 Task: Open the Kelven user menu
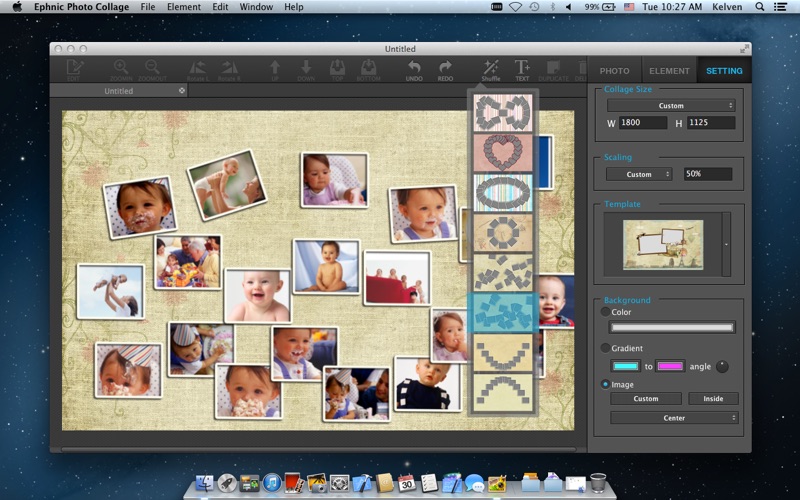(727, 7)
